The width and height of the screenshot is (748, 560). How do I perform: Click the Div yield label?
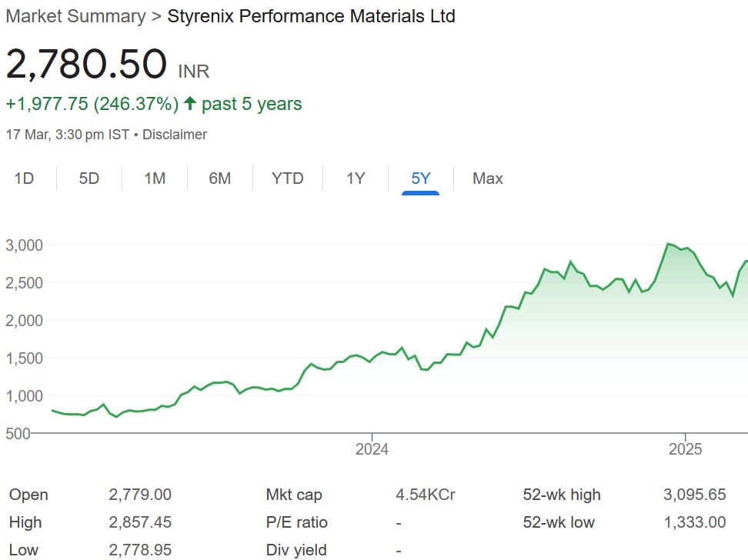click(296, 550)
